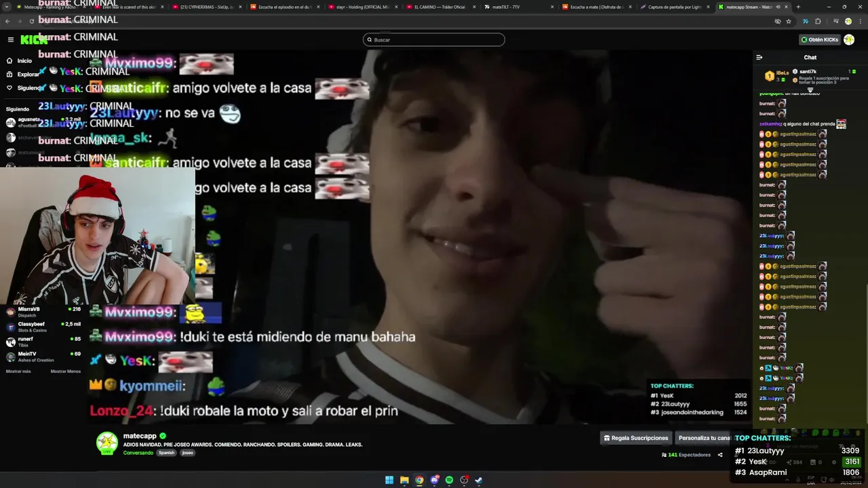
Task: Select the joseo tag
Action: click(x=188, y=453)
